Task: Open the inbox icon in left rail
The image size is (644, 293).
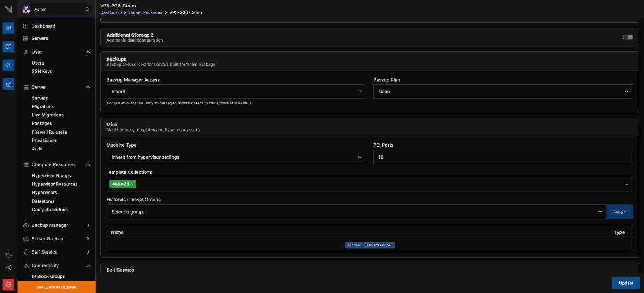Action: coord(9,84)
